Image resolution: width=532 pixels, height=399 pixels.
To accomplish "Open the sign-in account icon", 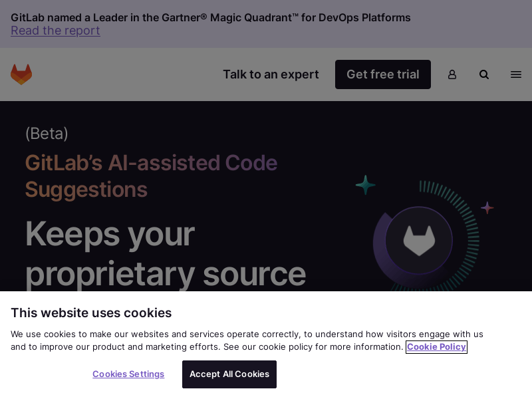I will pos(452,74).
